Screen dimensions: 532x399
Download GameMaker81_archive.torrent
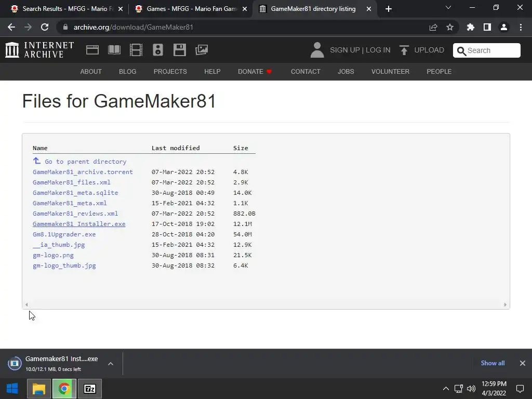(83, 172)
